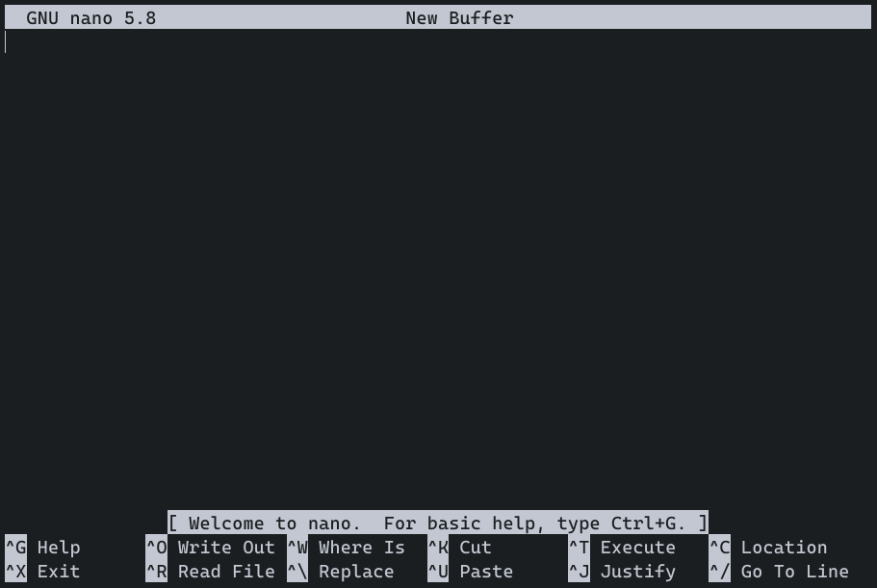Choose the Replace label in shortcut bar
The width and height of the screenshot is (877, 588).
point(356,572)
